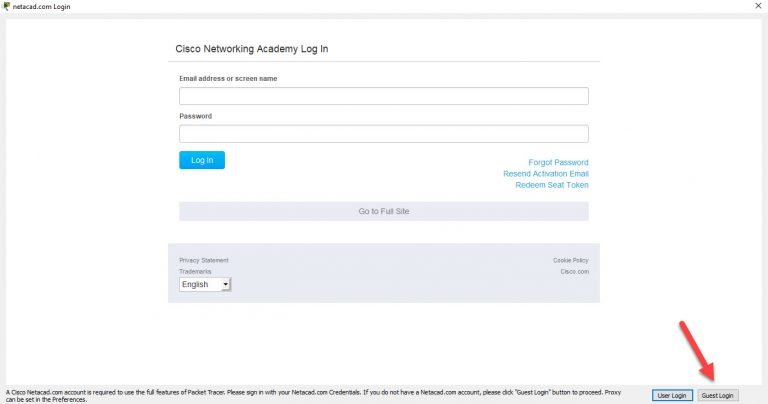Open the Cookie Policy link
The width and height of the screenshot is (768, 404).
coord(571,261)
